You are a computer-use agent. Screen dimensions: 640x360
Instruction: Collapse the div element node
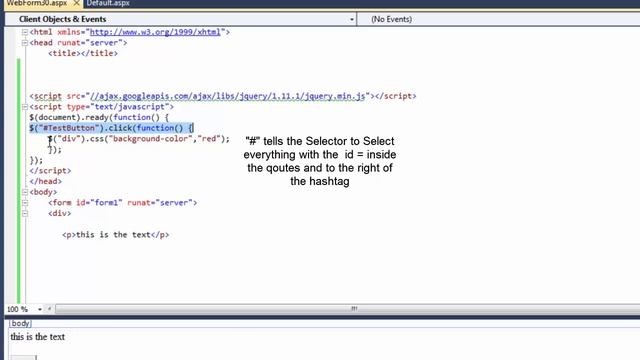[x=25, y=213]
